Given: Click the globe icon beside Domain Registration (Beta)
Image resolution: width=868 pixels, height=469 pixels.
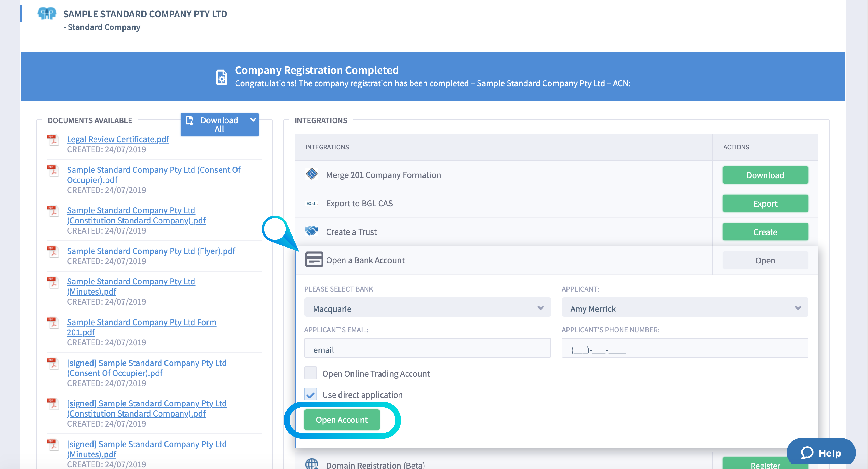Looking at the screenshot, I should tap(312, 464).
